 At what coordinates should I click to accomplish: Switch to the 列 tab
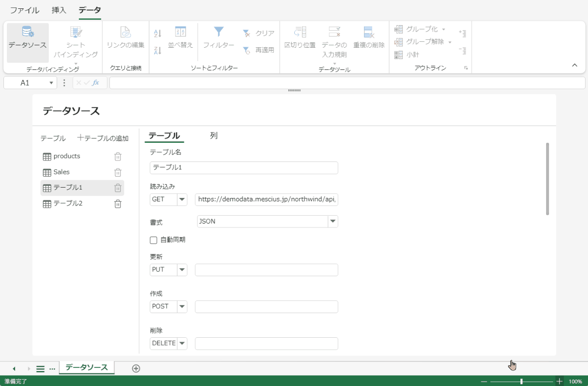[x=214, y=135]
